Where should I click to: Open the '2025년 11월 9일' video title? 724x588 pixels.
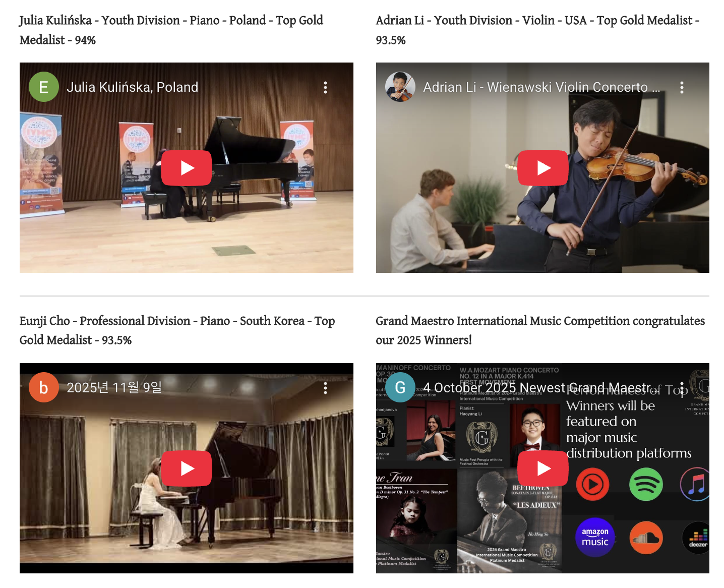tap(114, 388)
